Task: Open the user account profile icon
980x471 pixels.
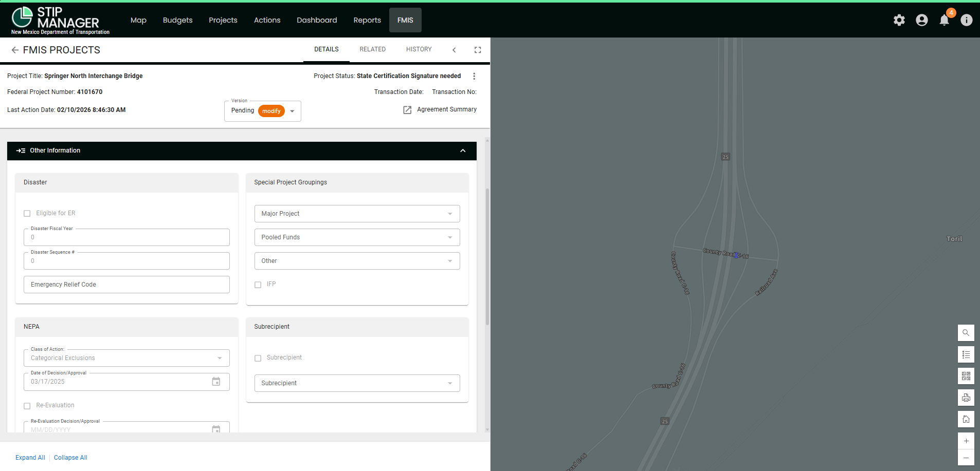Action: click(x=921, y=20)
